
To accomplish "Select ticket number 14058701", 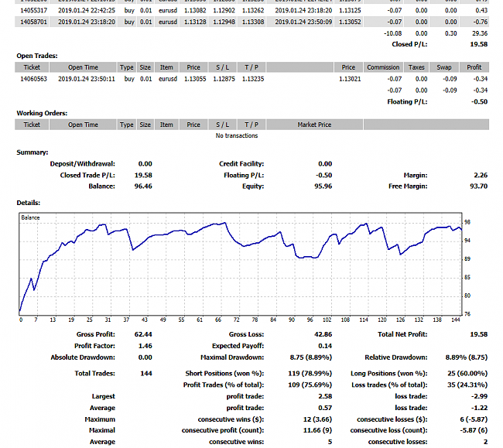I will pos(33,22).
